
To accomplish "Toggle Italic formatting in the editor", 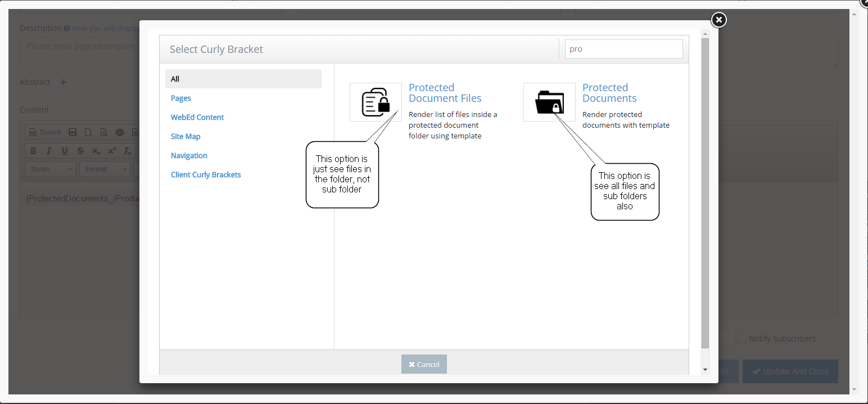I will point(49,151).
